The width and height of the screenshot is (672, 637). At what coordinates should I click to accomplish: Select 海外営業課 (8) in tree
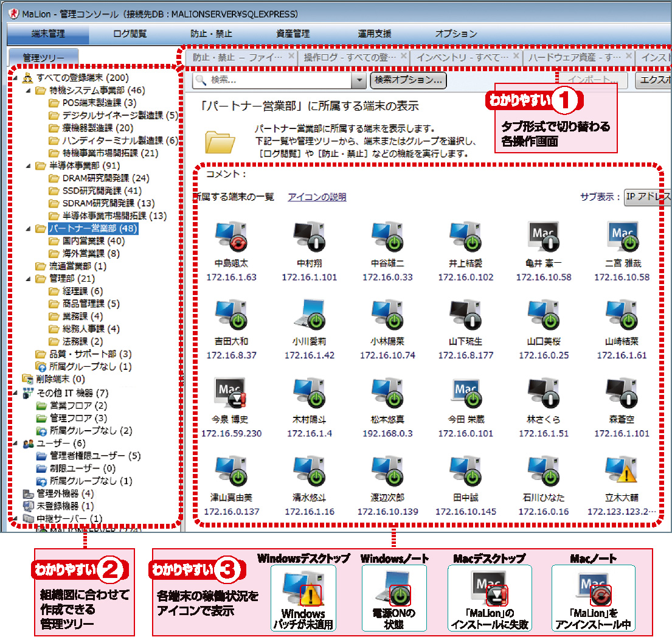[84, 254]
